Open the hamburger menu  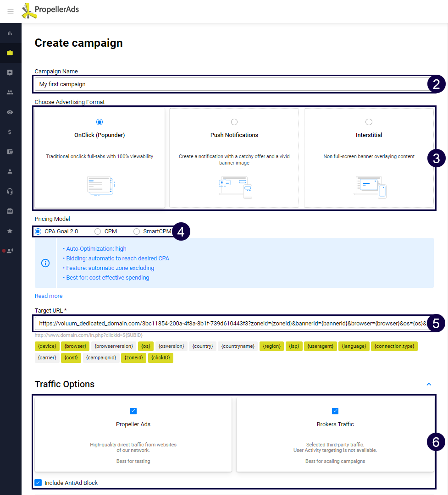coord(11,11)
